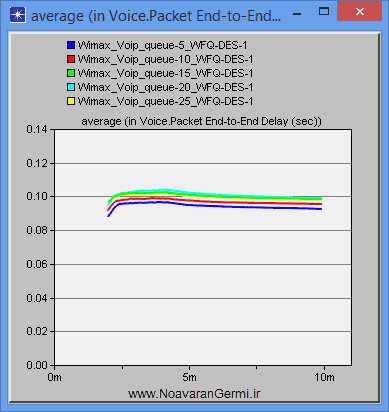Image resolution: width=389 pixels, height=412 pixels.
Task: Minimize the average Voice.Packet graph window
Action: [297, 14]
